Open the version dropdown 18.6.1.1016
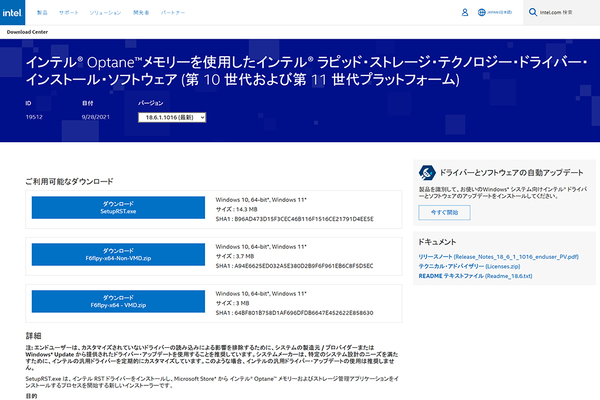This screenshot has height=400, width=600. pyautogui.click(x=172, y=117)
